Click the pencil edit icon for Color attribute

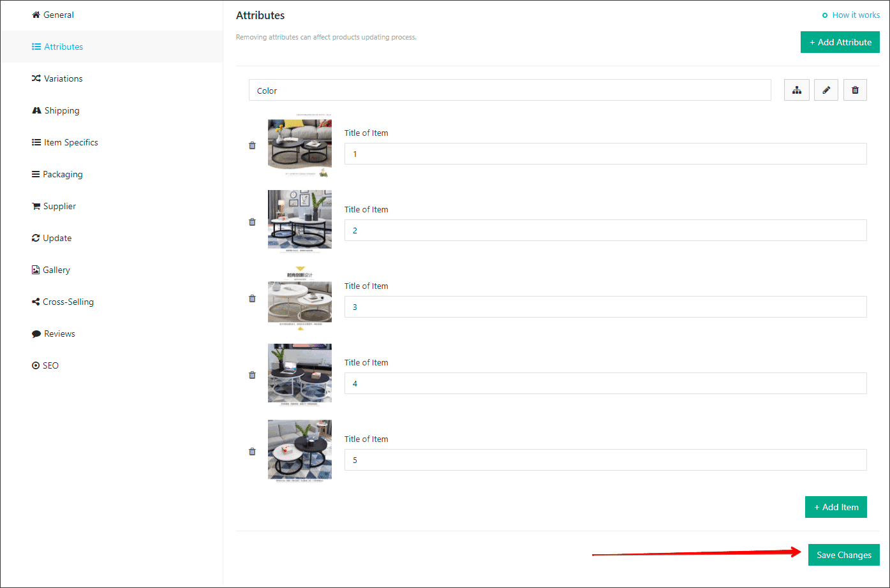pyautogui.click(x=826, y=91)
